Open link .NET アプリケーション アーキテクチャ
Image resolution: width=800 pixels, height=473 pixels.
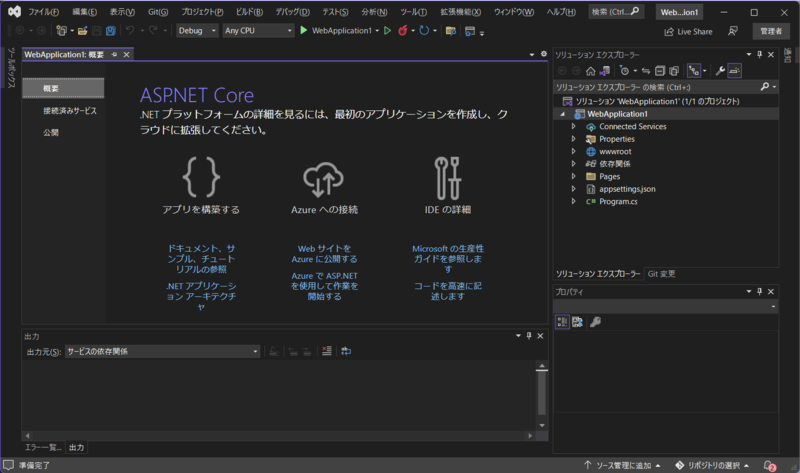coord(201,296)
